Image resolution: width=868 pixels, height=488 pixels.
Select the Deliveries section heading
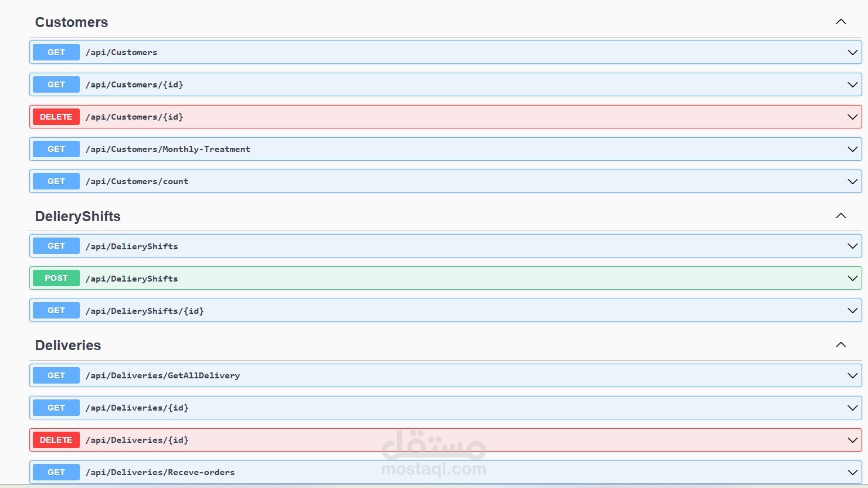pyautogui.click(x=67, y=345)
